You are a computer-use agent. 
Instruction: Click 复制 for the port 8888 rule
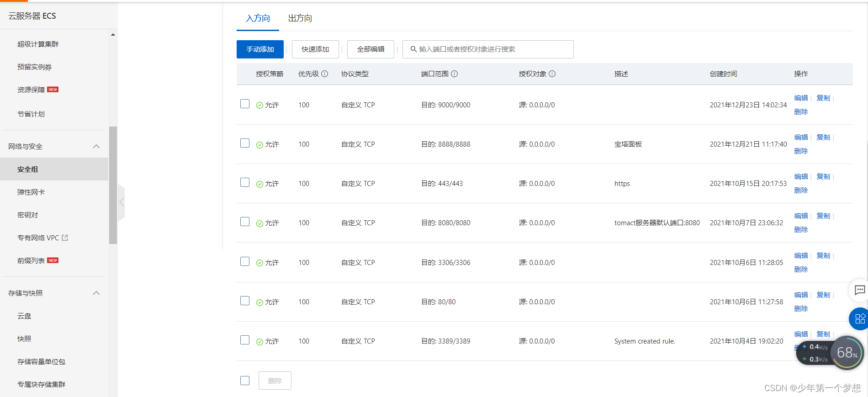(x=823, y=137)
